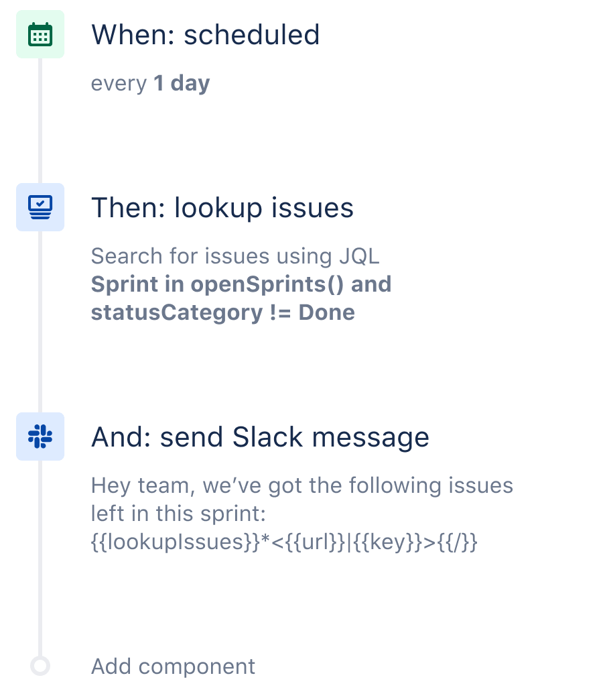Select the JQL query text under lookup issues
Viewport: 603px width, 700px height.
click(241, 284)
